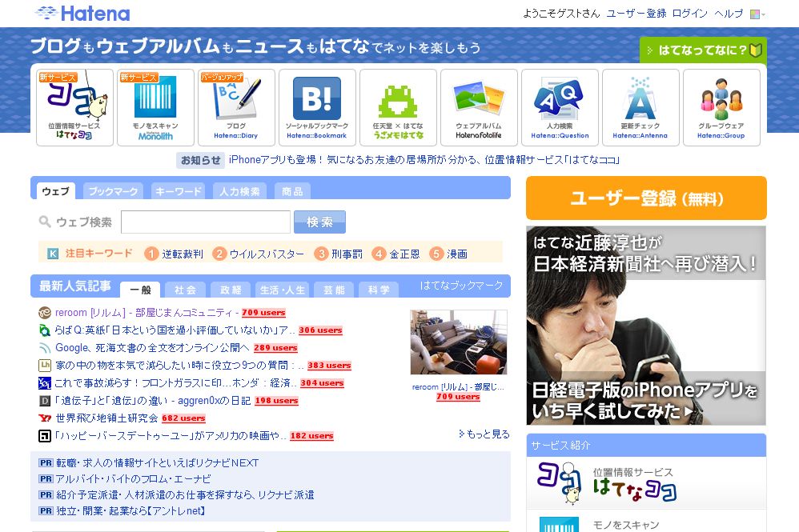Click the 検索 search button
This screenshot has width=799, height=532.
(319, 222)
